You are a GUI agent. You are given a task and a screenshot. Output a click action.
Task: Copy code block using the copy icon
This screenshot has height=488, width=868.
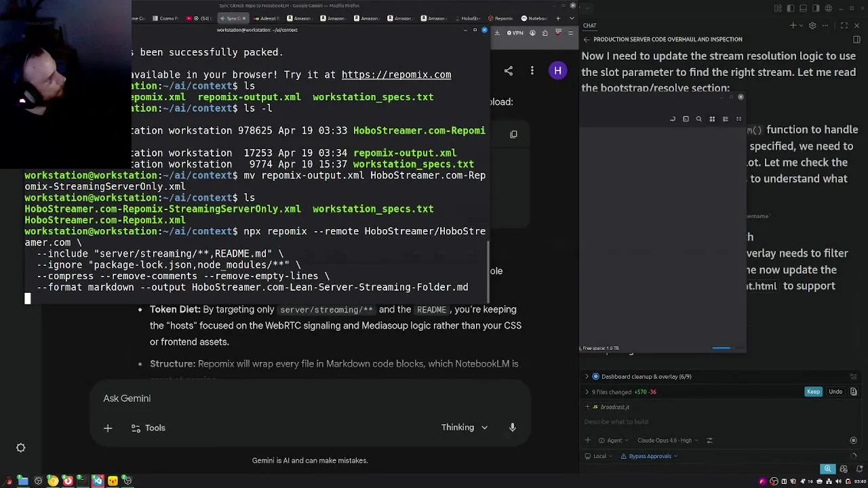coord(513,134)
